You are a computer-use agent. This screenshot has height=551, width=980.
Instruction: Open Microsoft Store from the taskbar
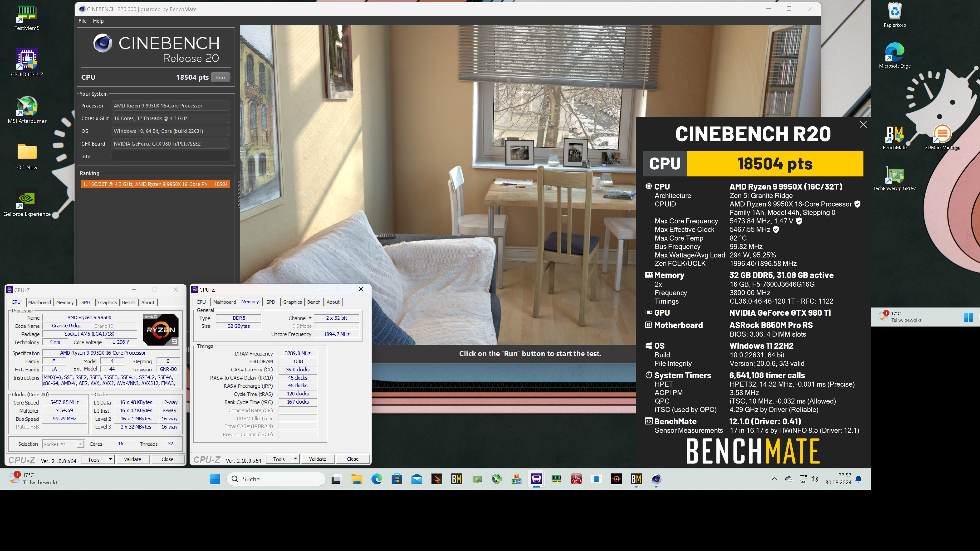397,479
